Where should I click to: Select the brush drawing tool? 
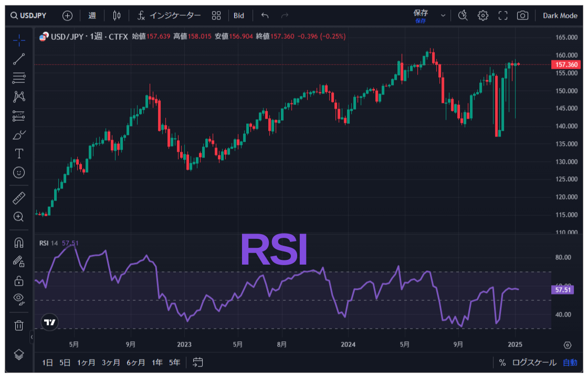(19, 134)
